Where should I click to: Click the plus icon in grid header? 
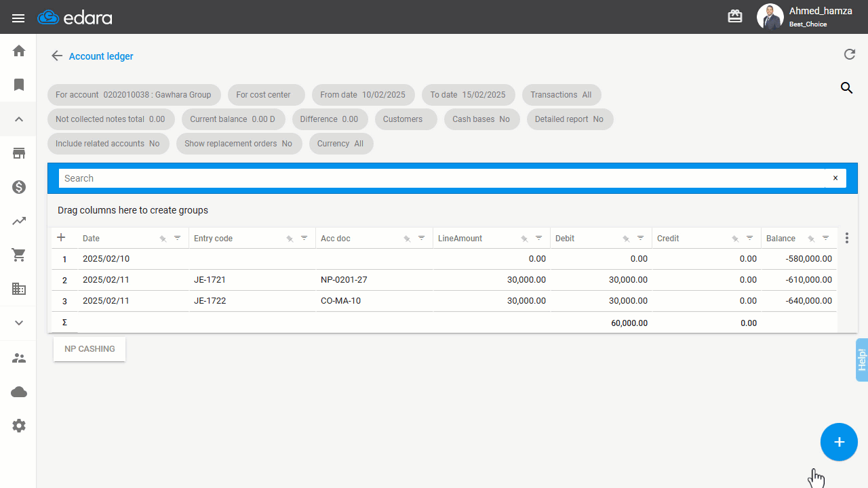(x=61, y=237)
